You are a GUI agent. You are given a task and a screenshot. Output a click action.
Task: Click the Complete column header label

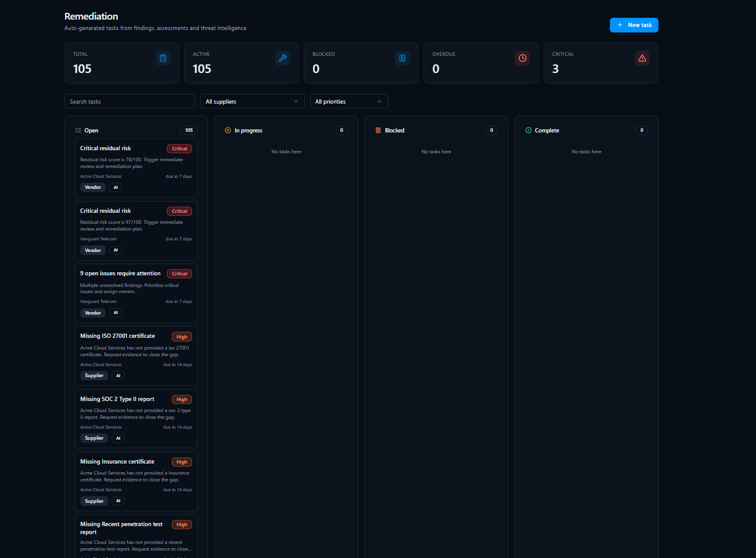click(547, 131)
